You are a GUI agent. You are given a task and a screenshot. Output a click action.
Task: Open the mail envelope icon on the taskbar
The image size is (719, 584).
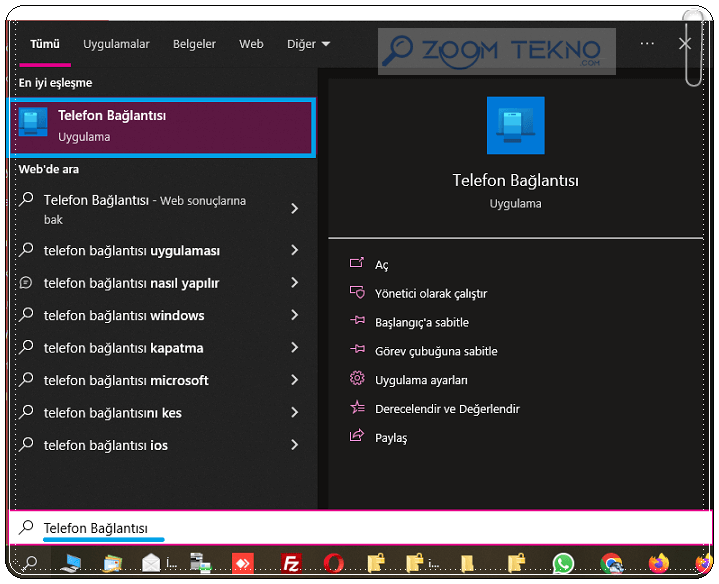click(151, 563)
